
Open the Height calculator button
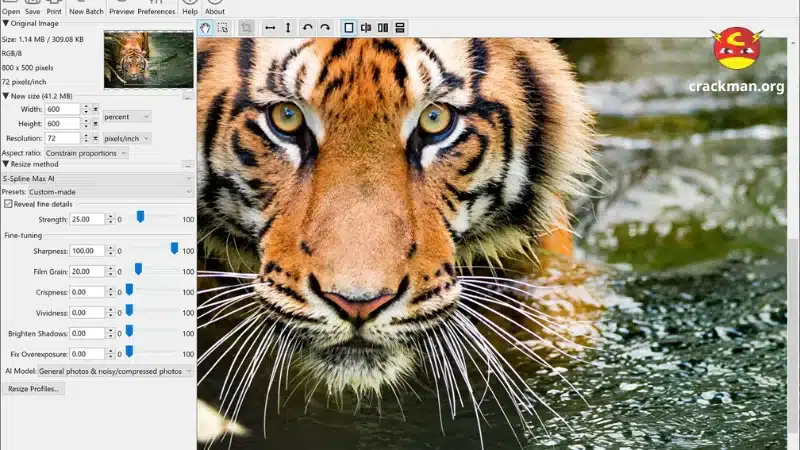pos(95,123)
